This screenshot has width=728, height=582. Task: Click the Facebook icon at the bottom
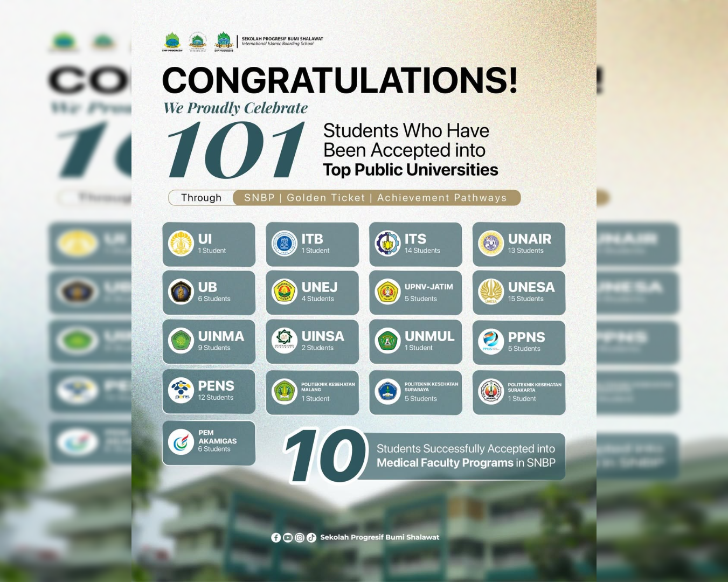tap(276, 537)
